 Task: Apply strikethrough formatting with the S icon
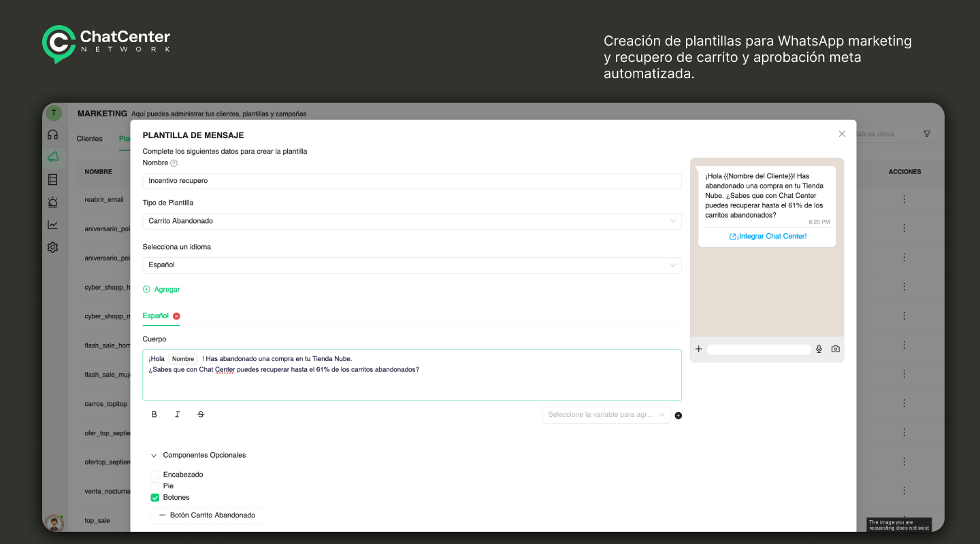[x=201, y=414]
